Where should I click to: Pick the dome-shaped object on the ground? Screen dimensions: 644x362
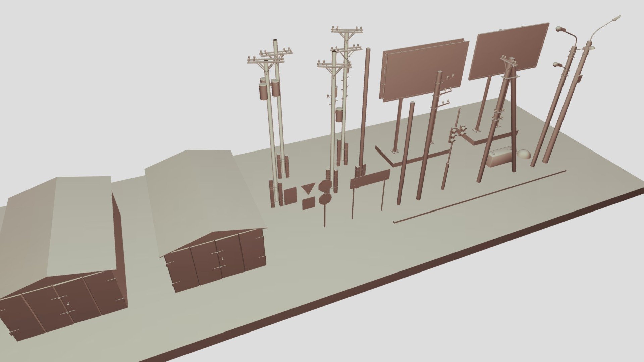point(524,154)
